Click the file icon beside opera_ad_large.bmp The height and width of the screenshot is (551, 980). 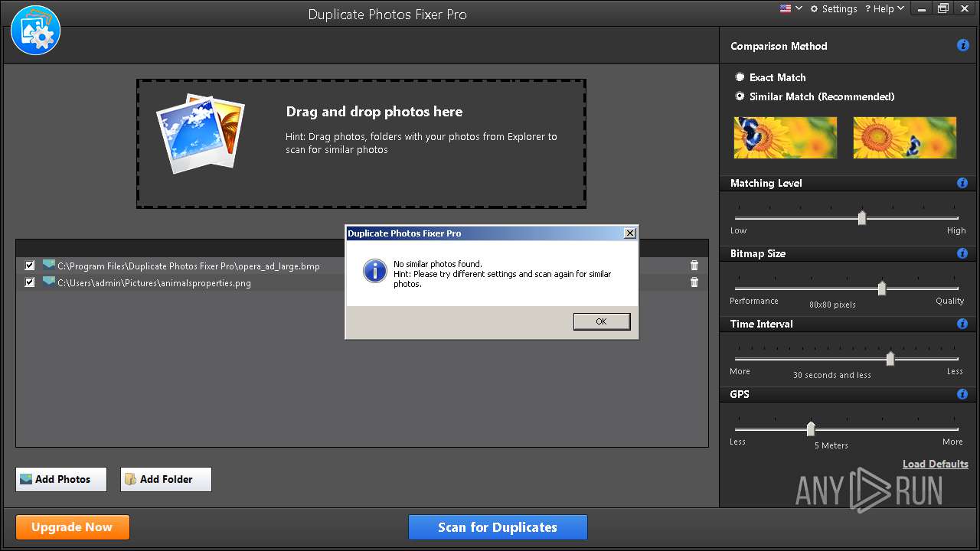tap(49, 265)
